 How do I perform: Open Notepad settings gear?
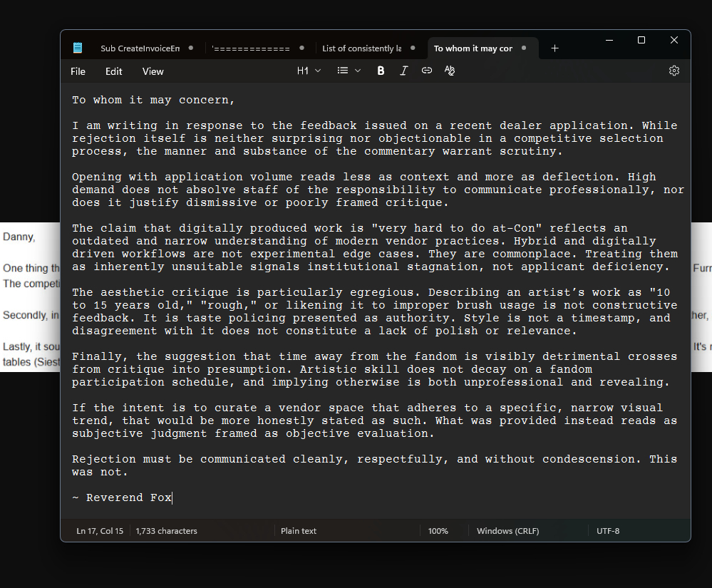674,71
